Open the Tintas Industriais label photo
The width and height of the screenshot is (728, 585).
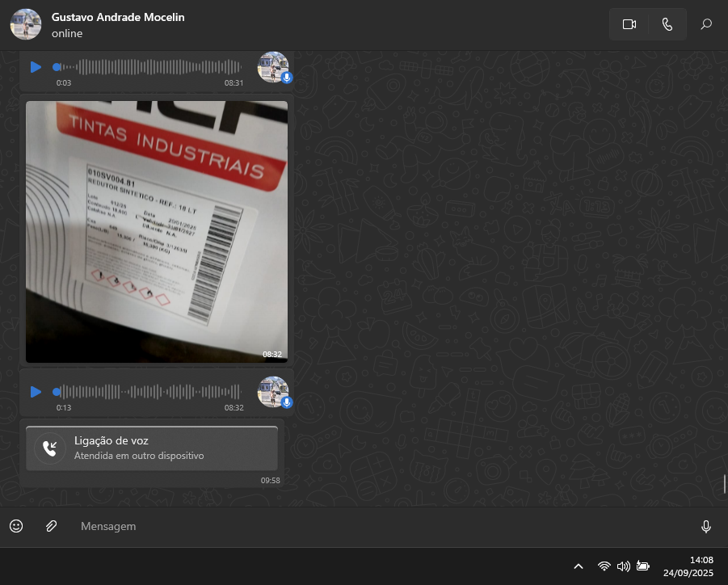(156, 232)
